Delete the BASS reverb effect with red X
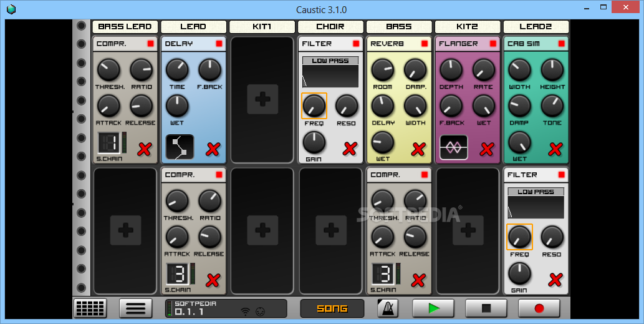 point(418,149)
